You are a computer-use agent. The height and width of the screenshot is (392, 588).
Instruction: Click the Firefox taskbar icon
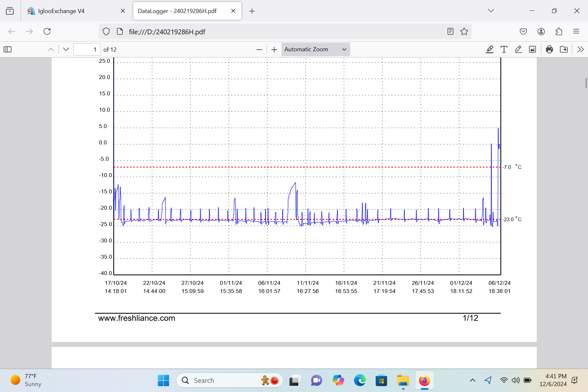425,380
